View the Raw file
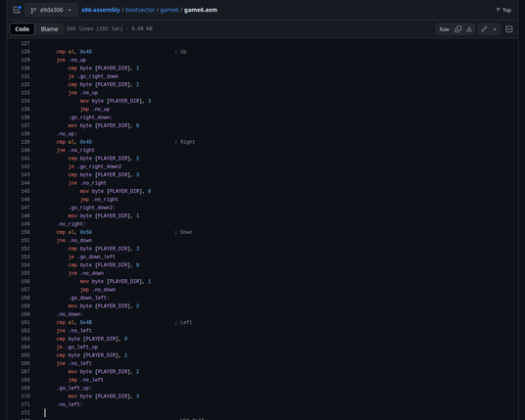The height and width of the screenshot is (420, 525). 444,29
